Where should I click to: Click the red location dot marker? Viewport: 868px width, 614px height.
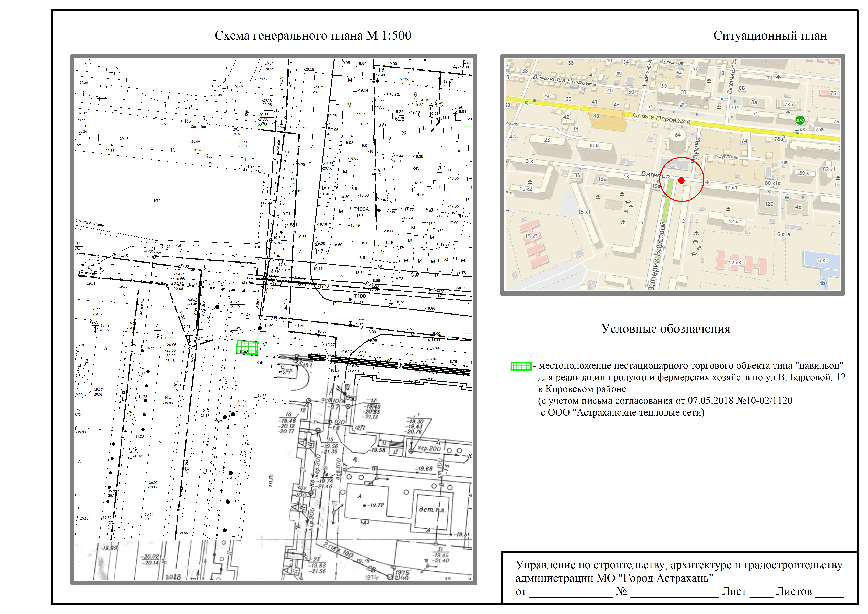click(681, 181)
